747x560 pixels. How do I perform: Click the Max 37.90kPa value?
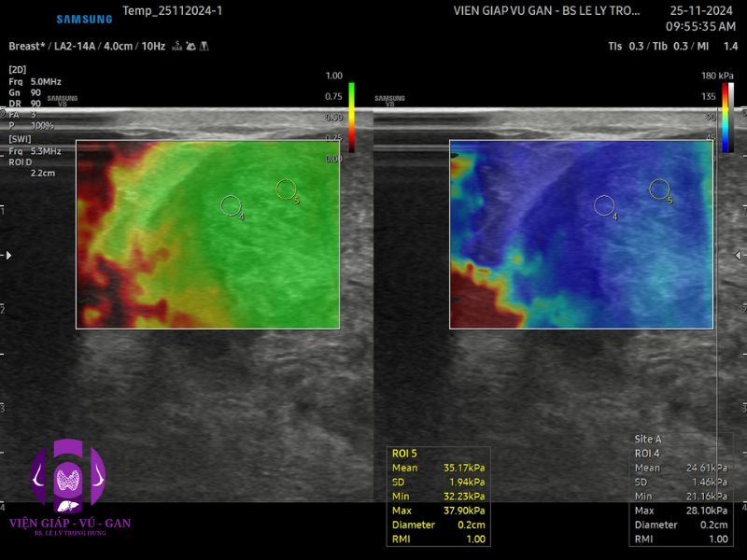464,511
